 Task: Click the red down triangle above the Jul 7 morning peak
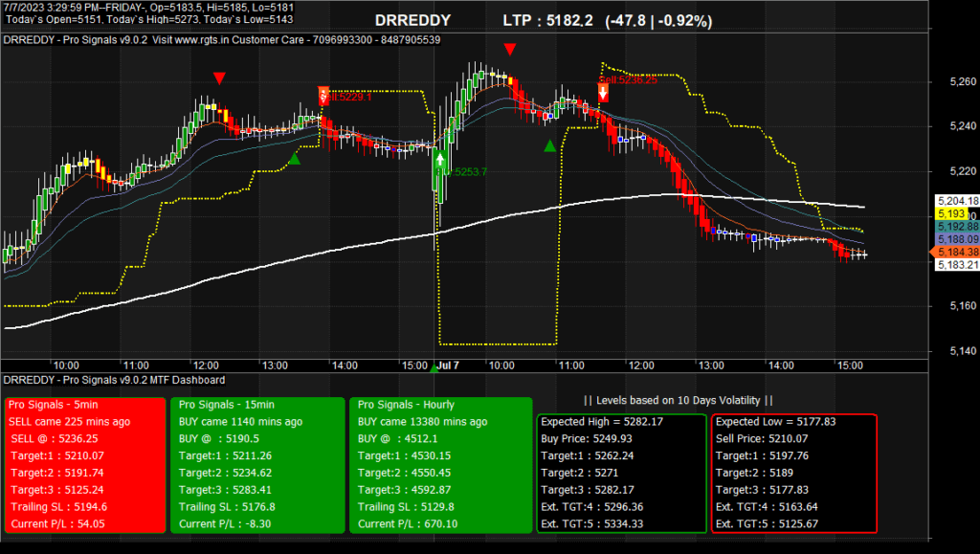[x=510, y=50]
